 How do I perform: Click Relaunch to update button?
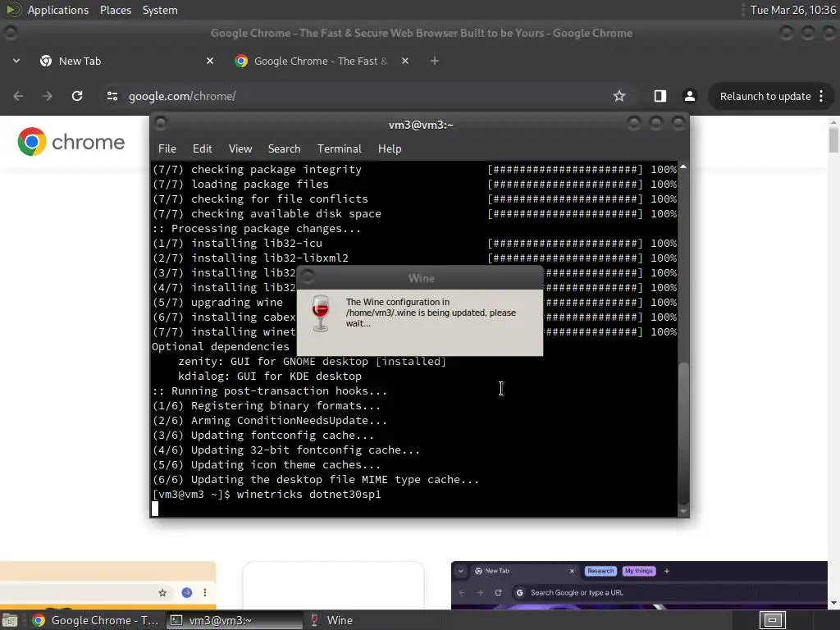click(x=765, y=97)
